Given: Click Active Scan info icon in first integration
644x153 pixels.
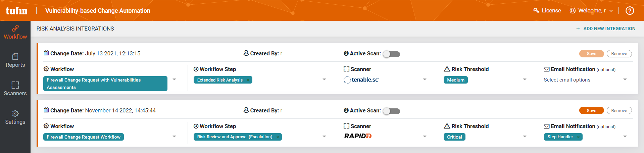Looking at the screenshot, I should click(x=346, y=53).
